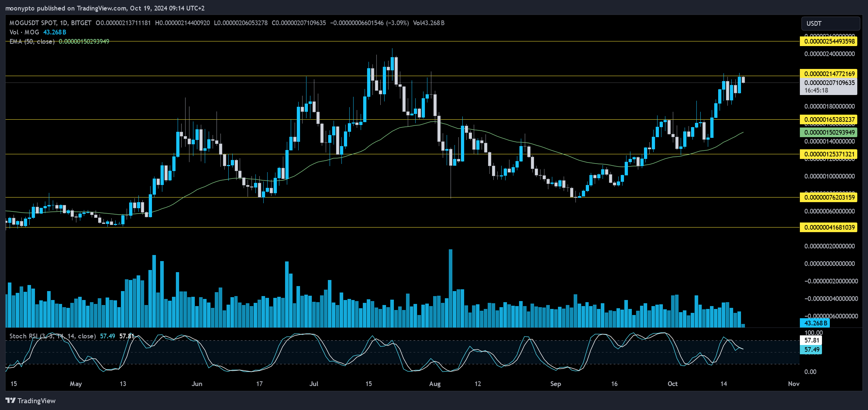Image resolution: width=868 pixels, height=410 pixels.
Task: Click the MOGUSDT SPOT, 1D, BITGET title
Action: point(50,23)
